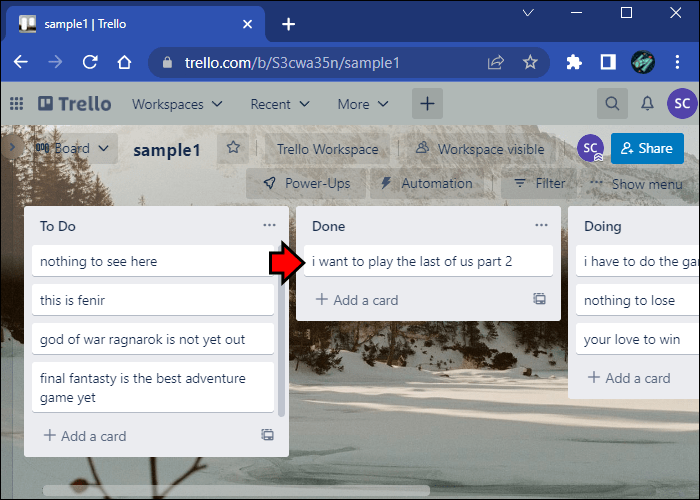Open the SC account avatar in header
The width and height of the screenshot is (700, 500).
(682, 104)
